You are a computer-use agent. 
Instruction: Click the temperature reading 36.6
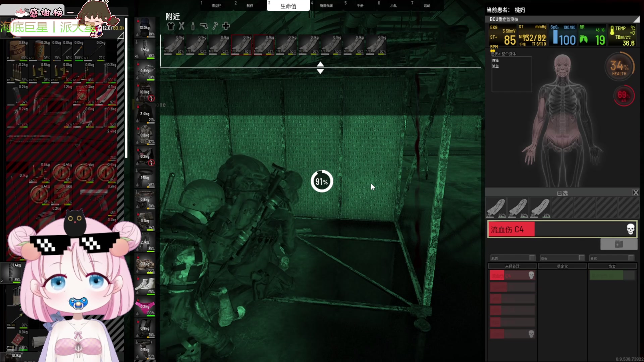[x=628, y=43]
